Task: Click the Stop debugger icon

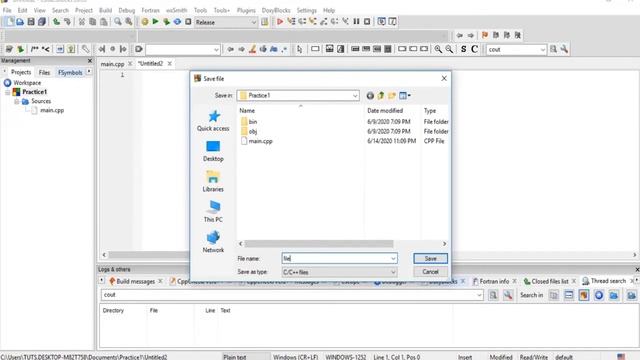Action: click(x=367, y=22)
